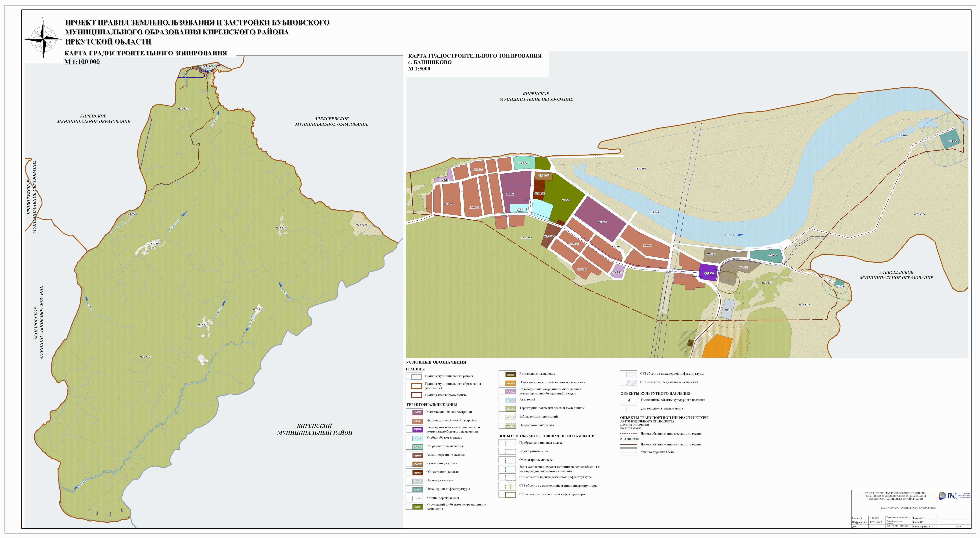Click the "Ритуального назначения" legend label

tap(537, 374)
